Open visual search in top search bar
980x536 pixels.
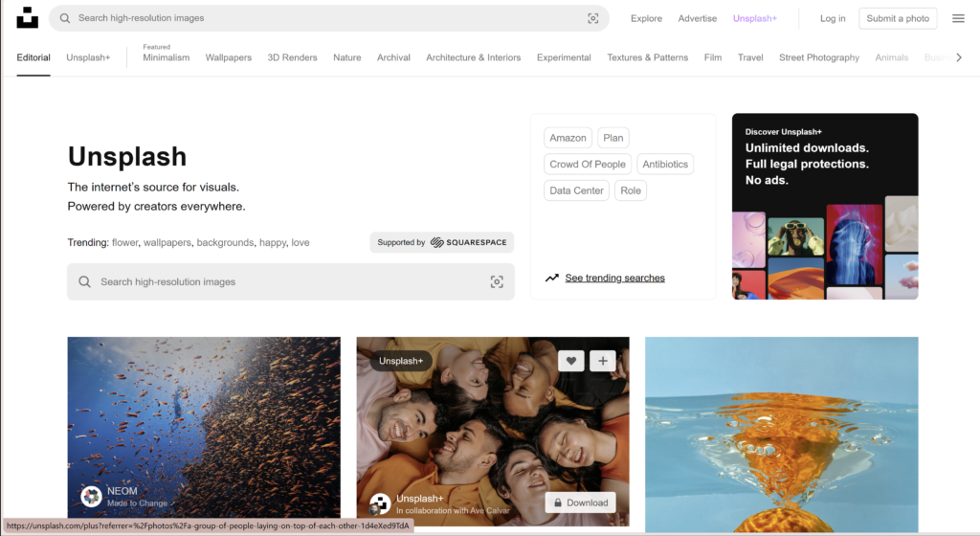592,18
